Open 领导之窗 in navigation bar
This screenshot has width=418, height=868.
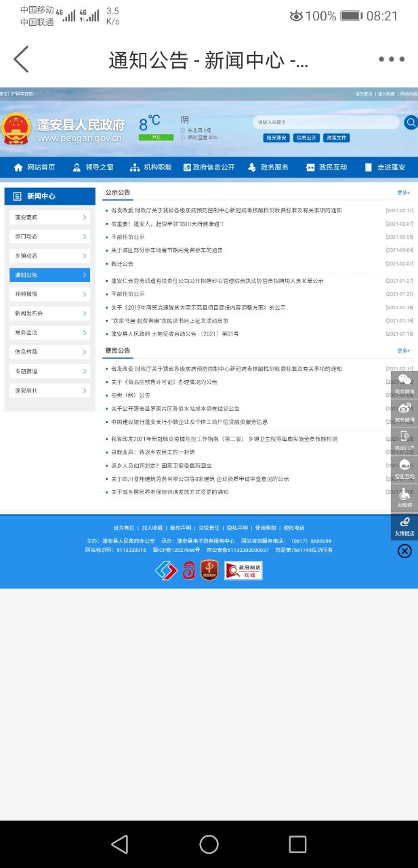(93, 167)
